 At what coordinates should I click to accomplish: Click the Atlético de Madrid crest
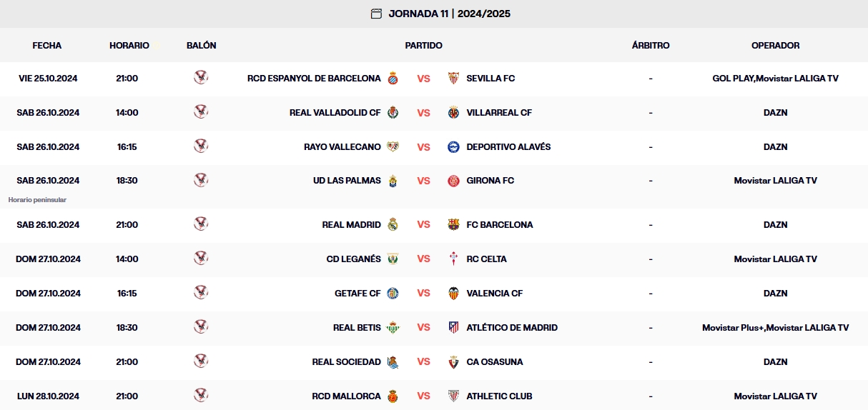(453, 328)
